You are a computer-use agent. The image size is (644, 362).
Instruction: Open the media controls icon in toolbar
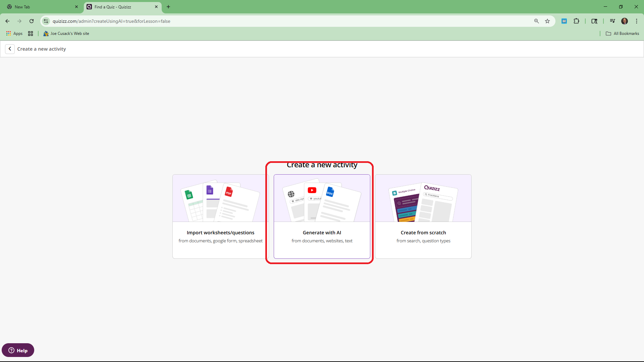612,21
